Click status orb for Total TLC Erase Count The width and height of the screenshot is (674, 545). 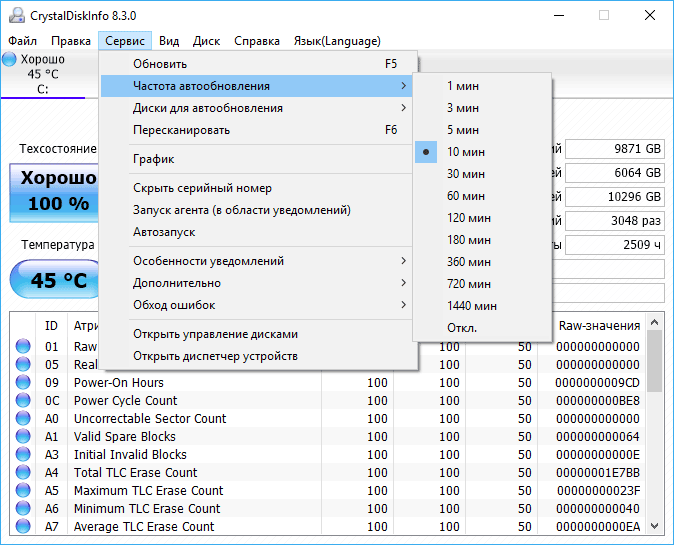[23, 473]
